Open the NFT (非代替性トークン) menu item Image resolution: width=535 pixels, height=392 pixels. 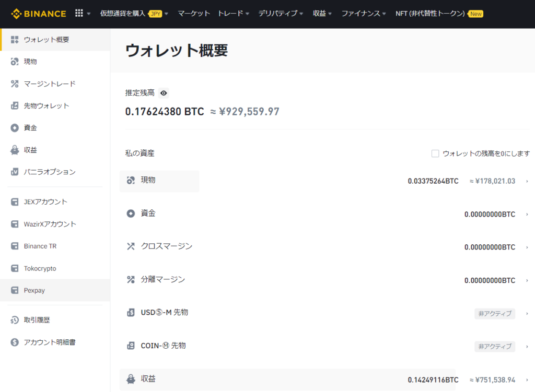pos(430,14)
